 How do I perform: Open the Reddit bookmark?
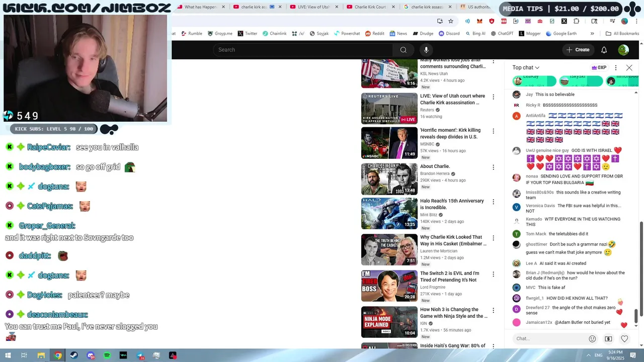coord(374,34)
